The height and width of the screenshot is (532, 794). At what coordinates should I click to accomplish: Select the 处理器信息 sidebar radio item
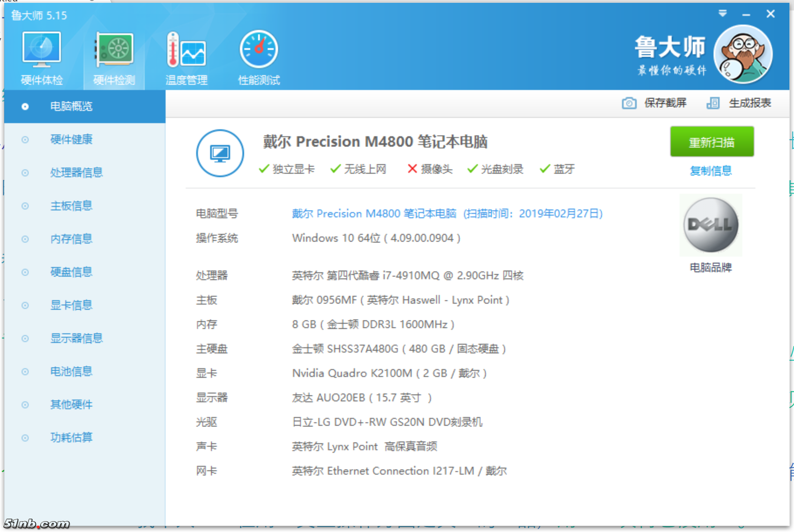click(25, 173)
